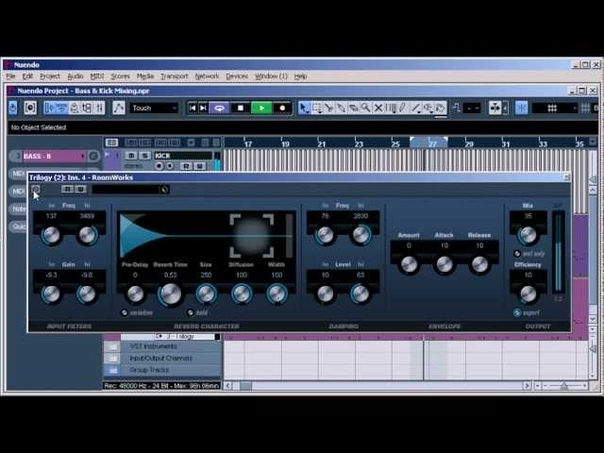Image resolution: width=604 pixels, height=453 pixels.
Task: Toggle the Snap button in toolbar
Action: coord(522,108)
